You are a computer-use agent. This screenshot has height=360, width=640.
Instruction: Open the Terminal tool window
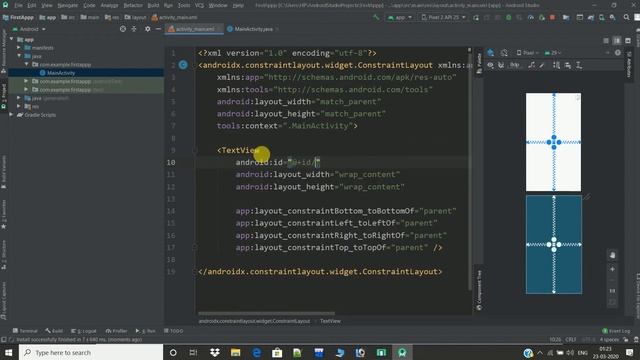pos(25,331)
